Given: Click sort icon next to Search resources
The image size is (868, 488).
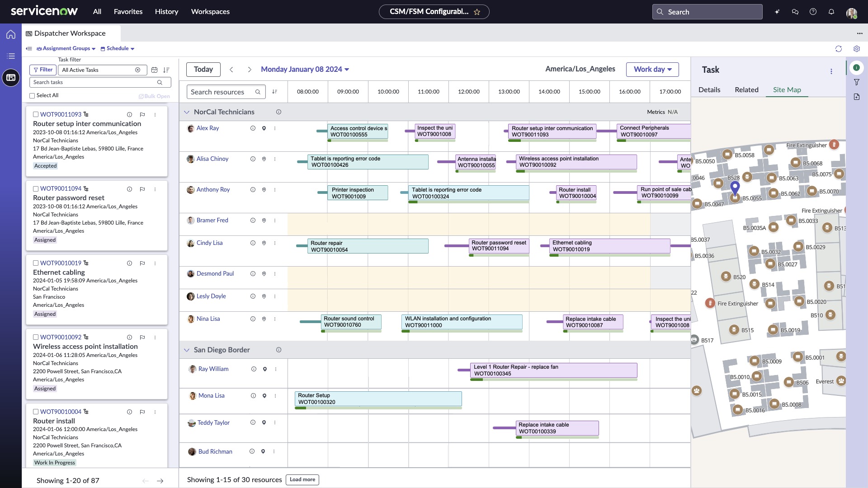Looking at the screenshot, I should 274,92.
